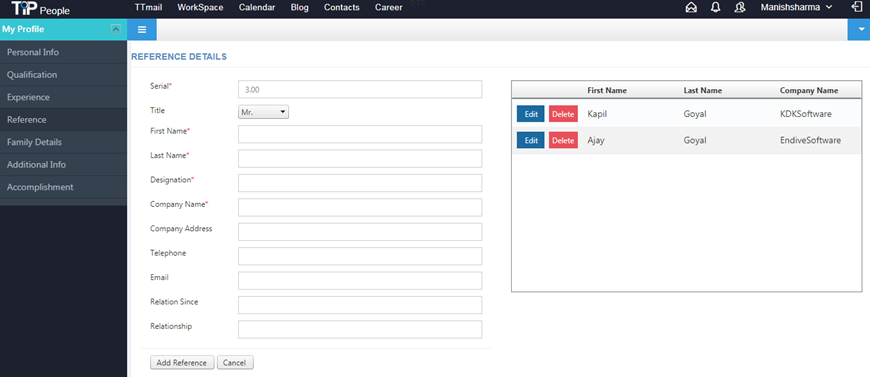Focus the First Name input field
870x377 pixels.
360,134
